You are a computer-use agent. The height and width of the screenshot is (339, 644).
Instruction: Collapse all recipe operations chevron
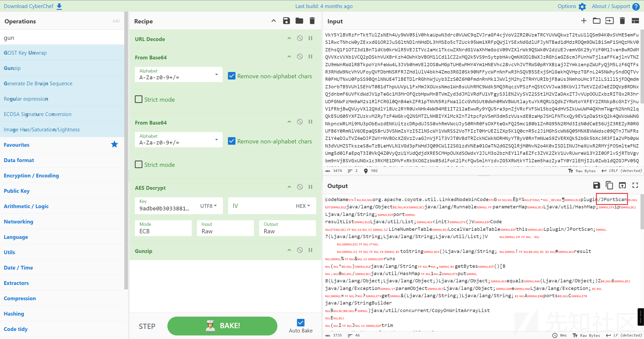[274, 21]
